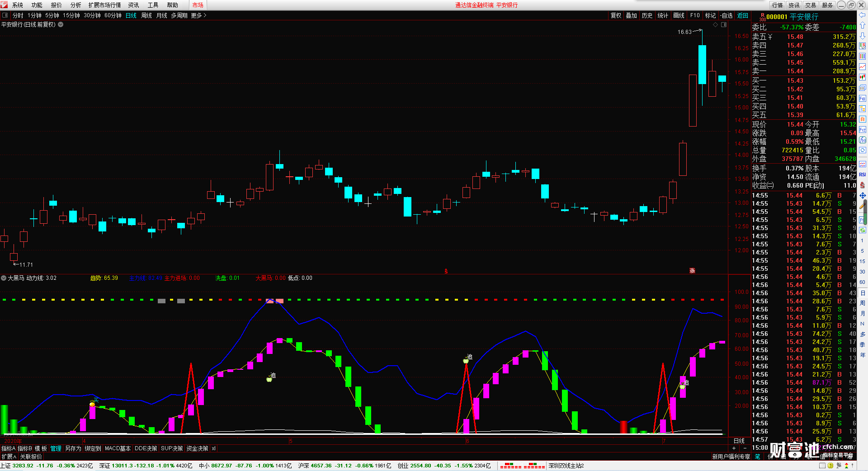Click the down arrow next-stock icon in sidebar
Screen dimensions: 868x471
(862, 36)
